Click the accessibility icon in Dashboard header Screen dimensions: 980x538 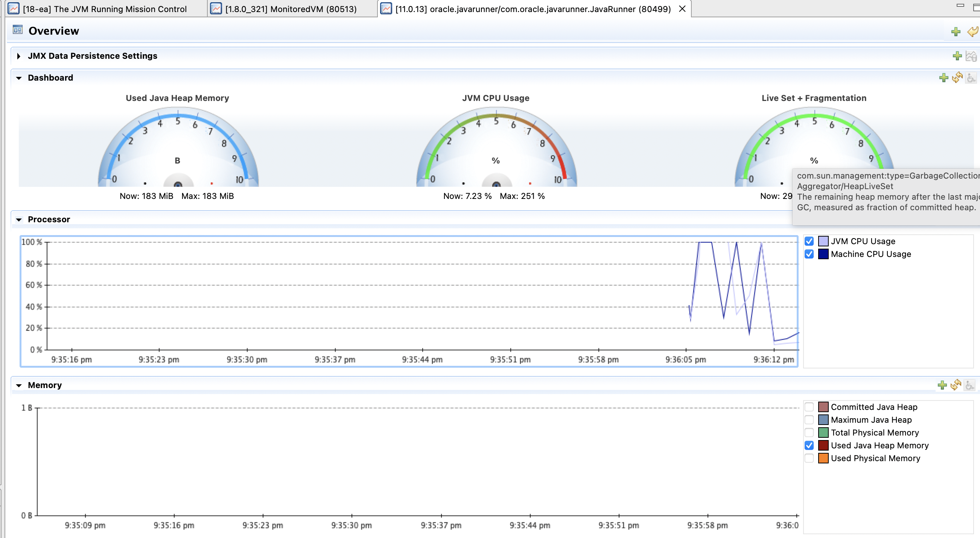pos(971,78)
